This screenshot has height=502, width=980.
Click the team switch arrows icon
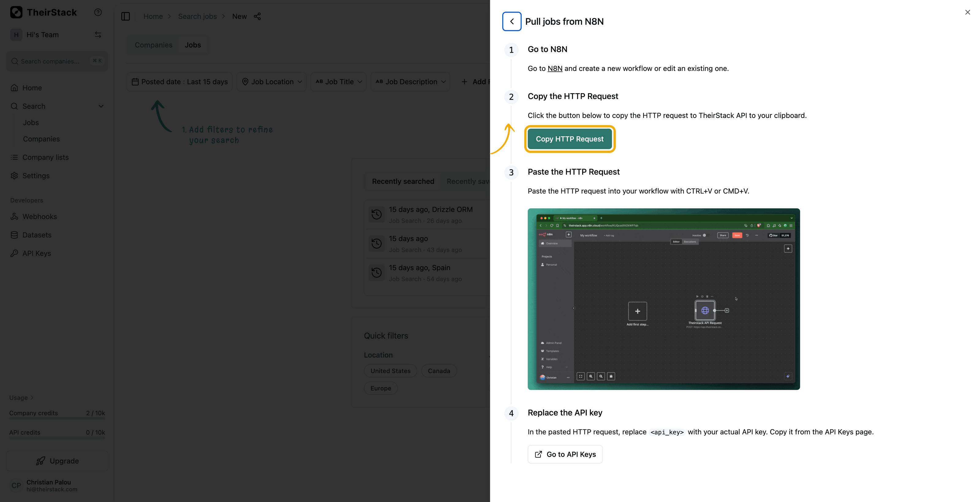click(x=98, y=35)
